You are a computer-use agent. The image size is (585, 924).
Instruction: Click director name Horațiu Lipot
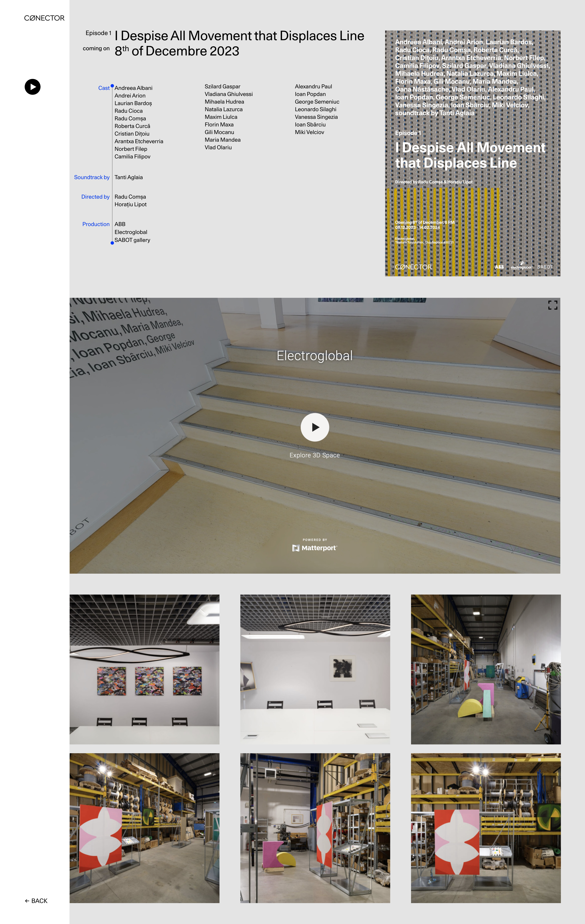click(x=131, y=205)
